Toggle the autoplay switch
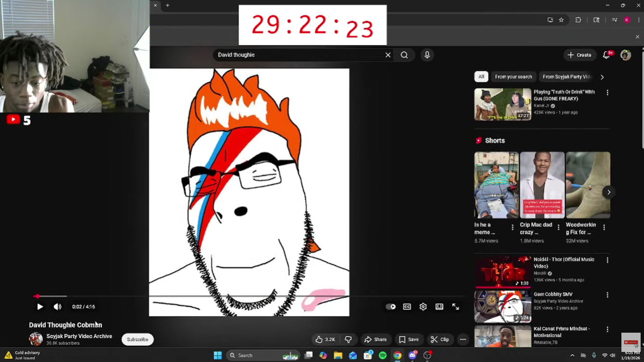The image size is (644, 362). pos(391,307)
